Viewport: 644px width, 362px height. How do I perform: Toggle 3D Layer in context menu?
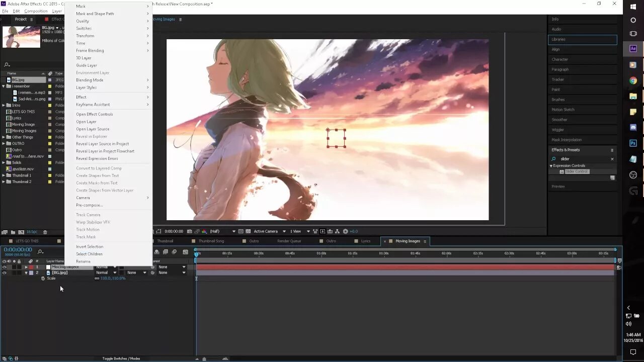pos(84,58)
